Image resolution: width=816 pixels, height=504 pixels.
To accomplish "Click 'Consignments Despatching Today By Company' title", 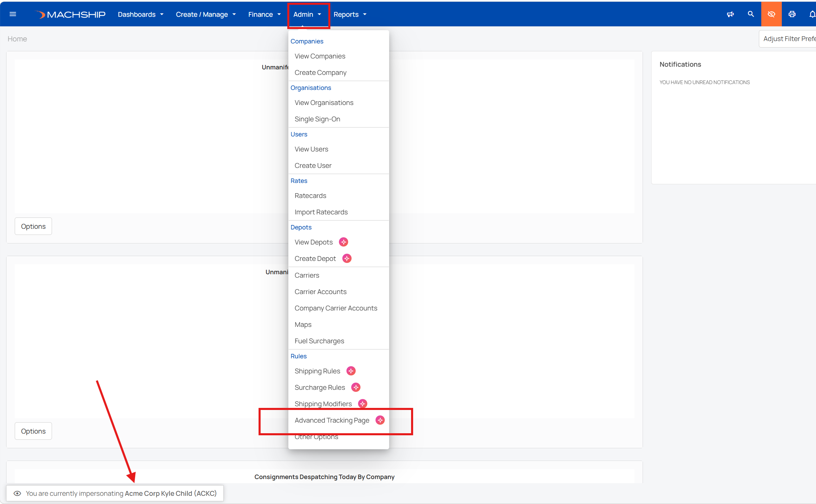I will (324, 477).
